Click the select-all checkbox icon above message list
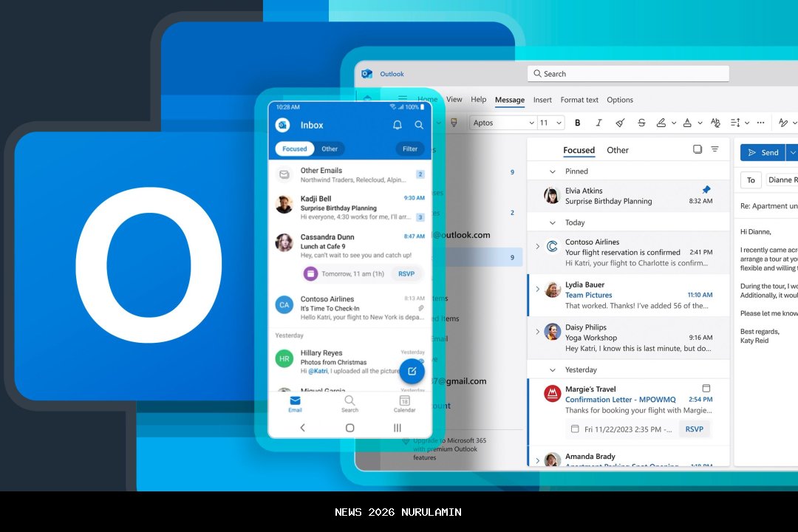The image size is (798, 532). coord(698,149)
